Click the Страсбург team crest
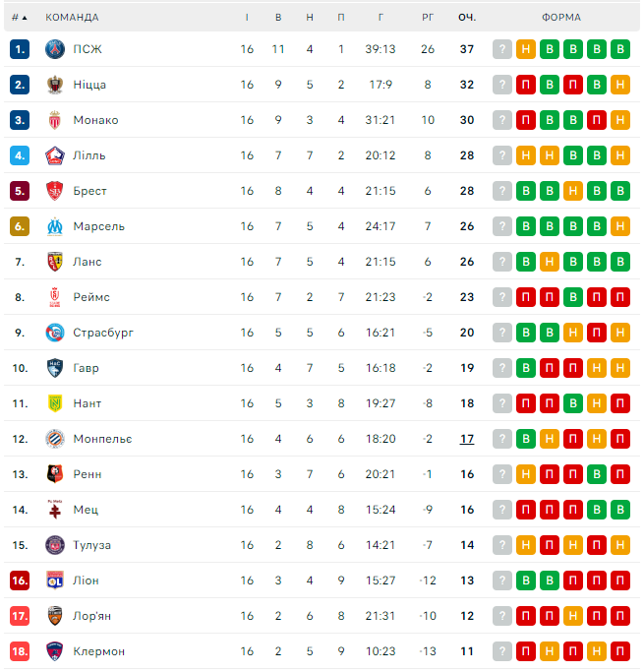Image resolution: width=644 pixels, height=672 pixels. click(x=55, y=333)
